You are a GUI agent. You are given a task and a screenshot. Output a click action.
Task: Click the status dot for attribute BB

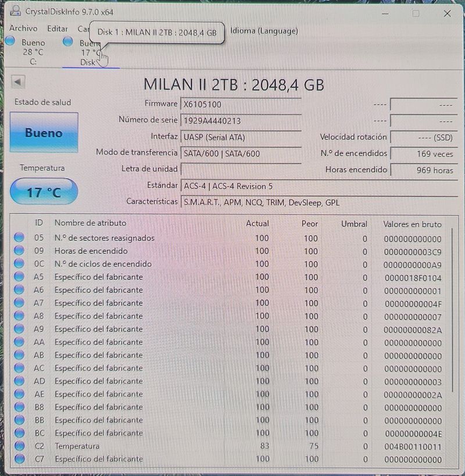19,420
